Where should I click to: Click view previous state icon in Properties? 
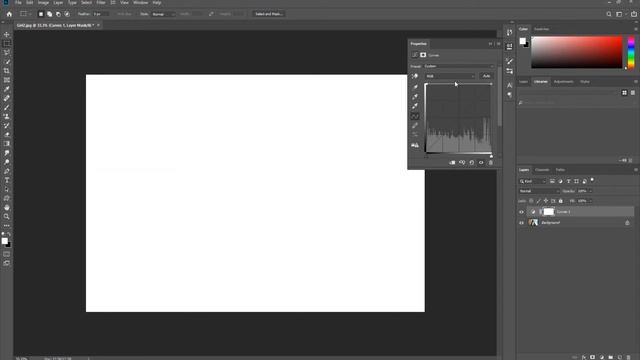point(462,162)
